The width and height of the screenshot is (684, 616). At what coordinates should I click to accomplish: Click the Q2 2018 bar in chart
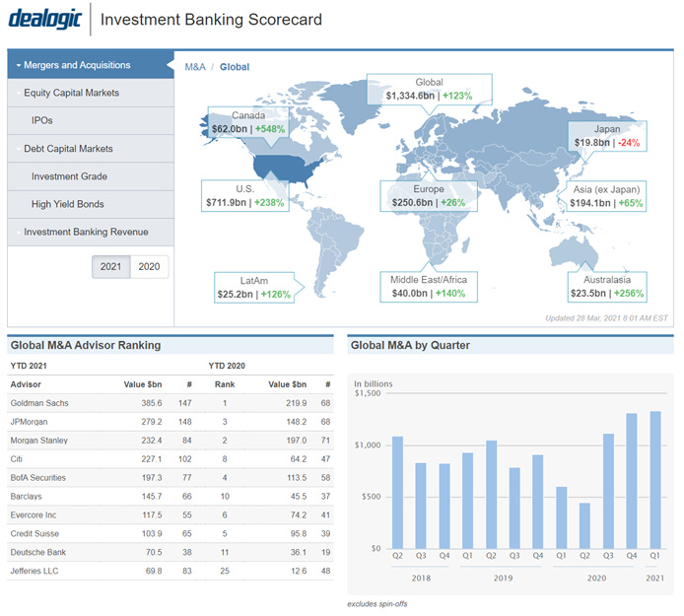pos(397,492)
